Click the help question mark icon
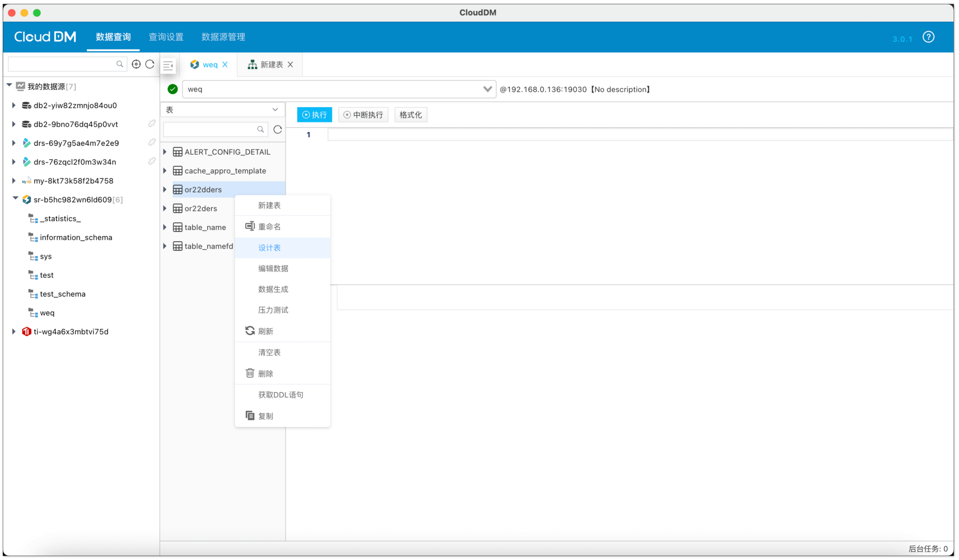 (928, 37)
